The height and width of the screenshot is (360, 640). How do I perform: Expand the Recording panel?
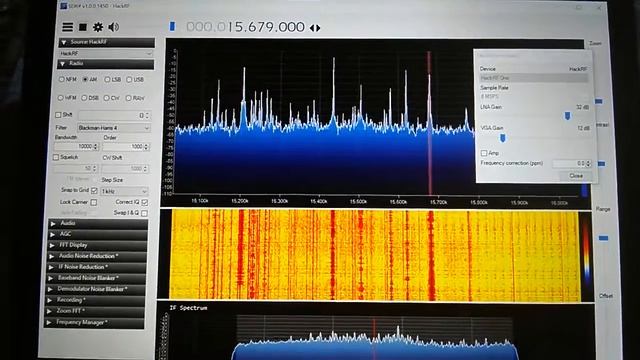click(95, 300)
